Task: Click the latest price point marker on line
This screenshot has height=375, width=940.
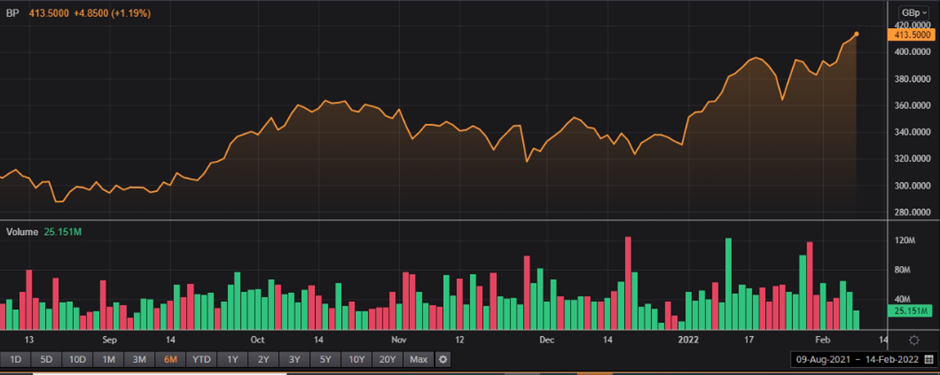Action: pos(857,34)
